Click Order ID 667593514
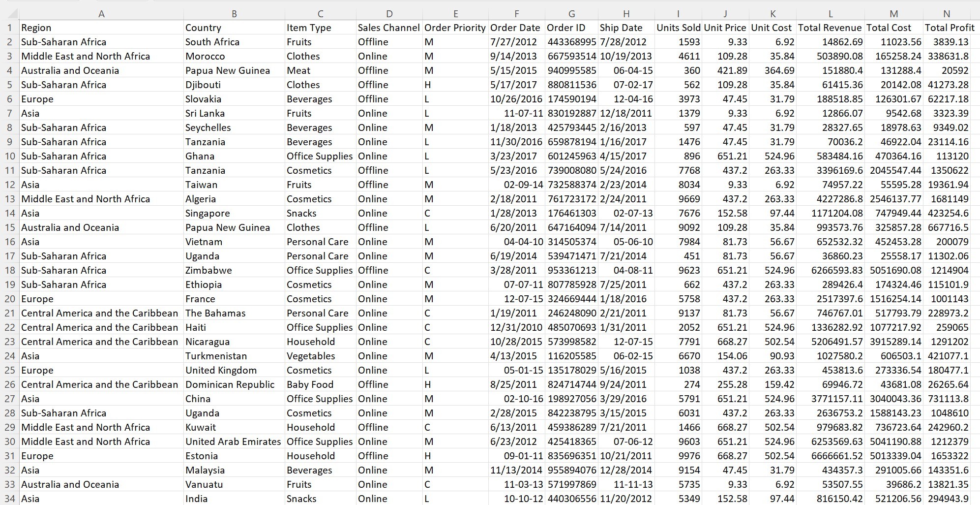 click(571, 56)
